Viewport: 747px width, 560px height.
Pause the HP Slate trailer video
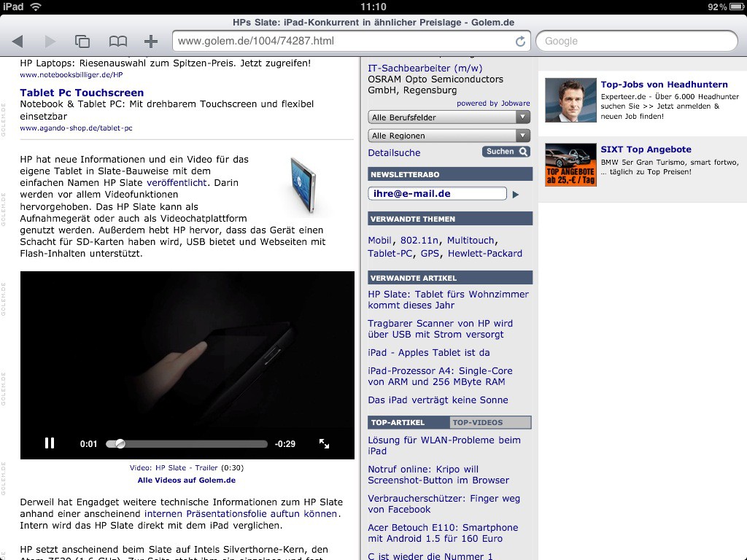coord(50,443)
